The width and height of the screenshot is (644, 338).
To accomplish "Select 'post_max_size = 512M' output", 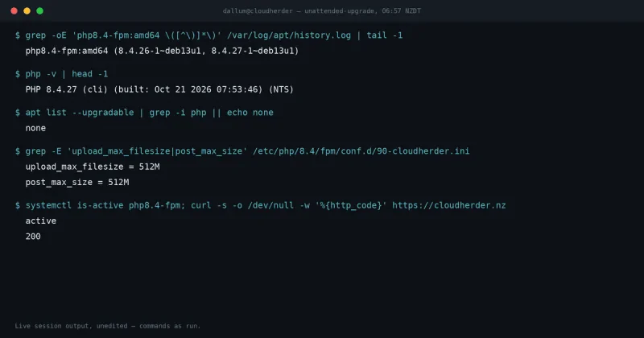I will (x=77, y=183).
